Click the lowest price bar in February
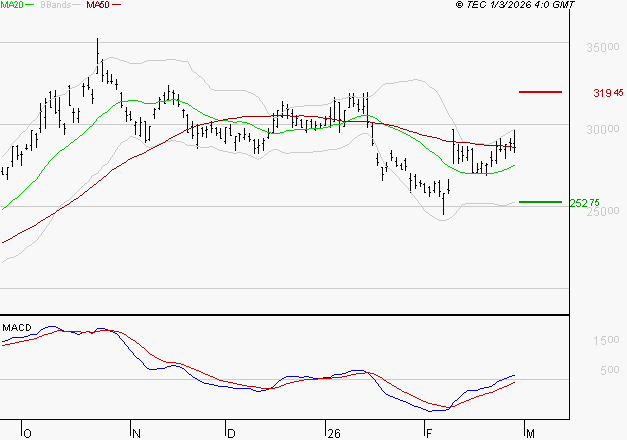Viewport: 627px width, 440px height. coord(444,204)
